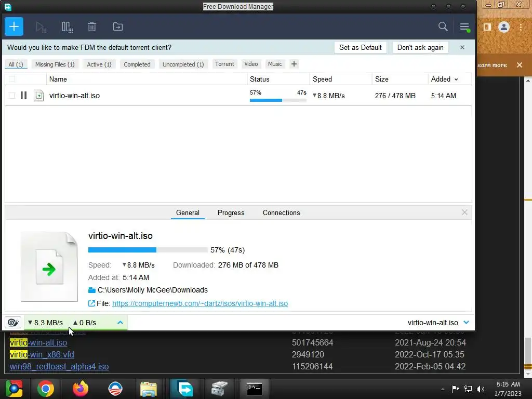Open the search magnifier in FDM
The width and height of the screenshot is (532, 399).
[443, 26]
